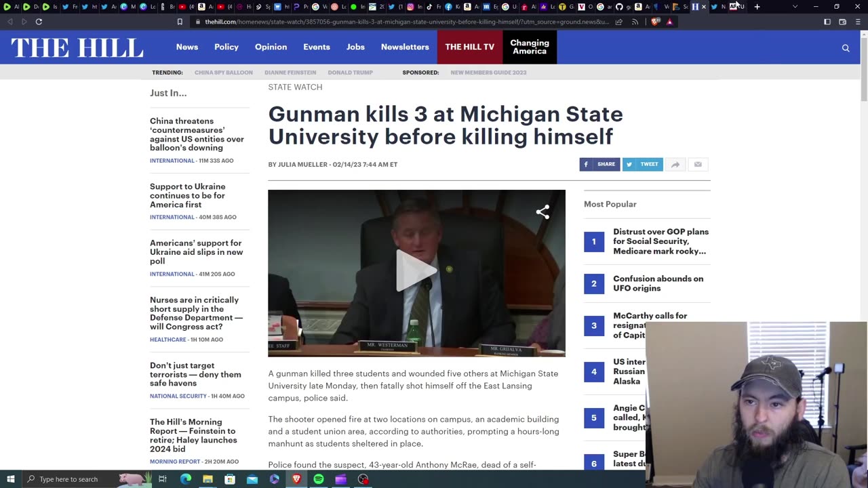Open the Healthcare category tag
Viewport: 868px width, 488px height.
[168, 340]
